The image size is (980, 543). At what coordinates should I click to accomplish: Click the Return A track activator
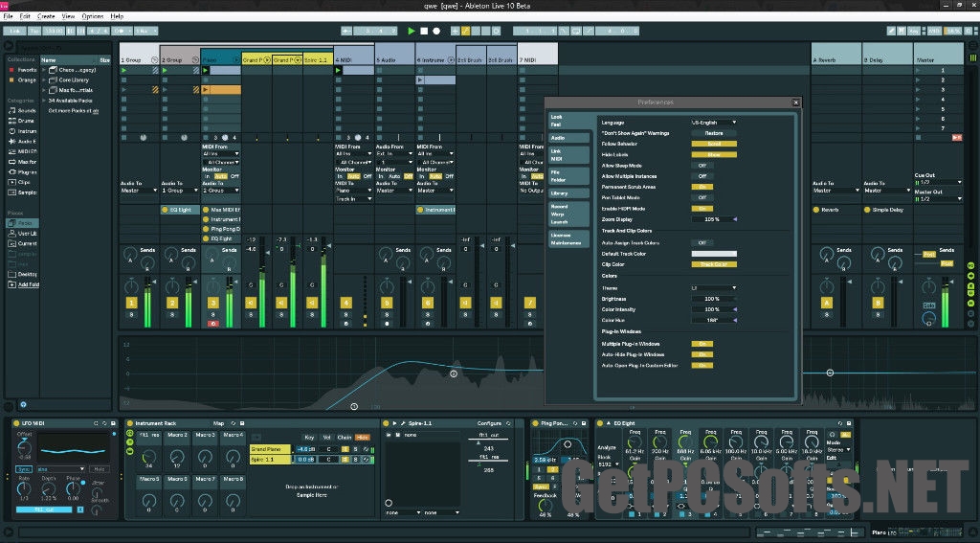tap(826, 303)
